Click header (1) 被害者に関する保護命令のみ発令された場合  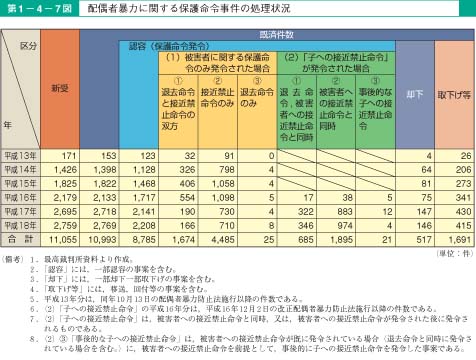point(217,63)
